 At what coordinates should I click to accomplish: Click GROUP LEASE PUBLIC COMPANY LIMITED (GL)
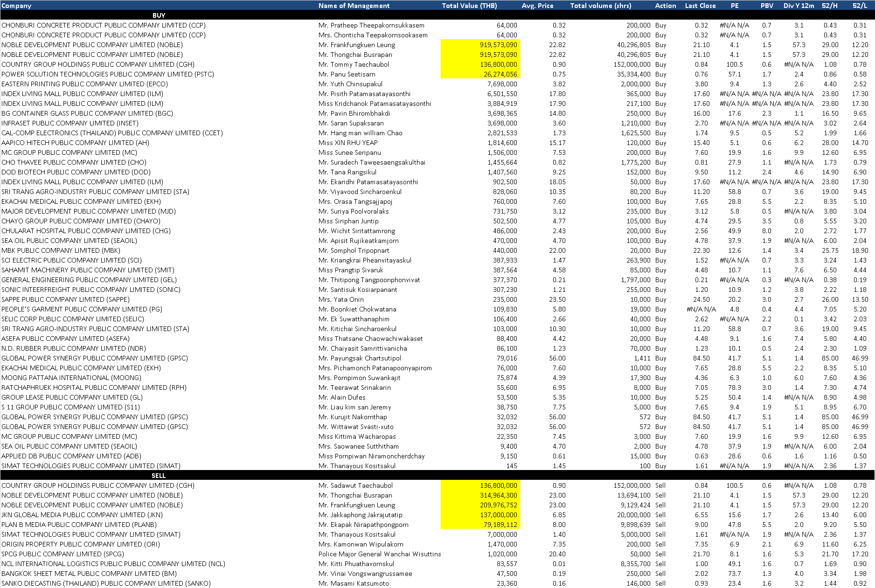[72, 397]
